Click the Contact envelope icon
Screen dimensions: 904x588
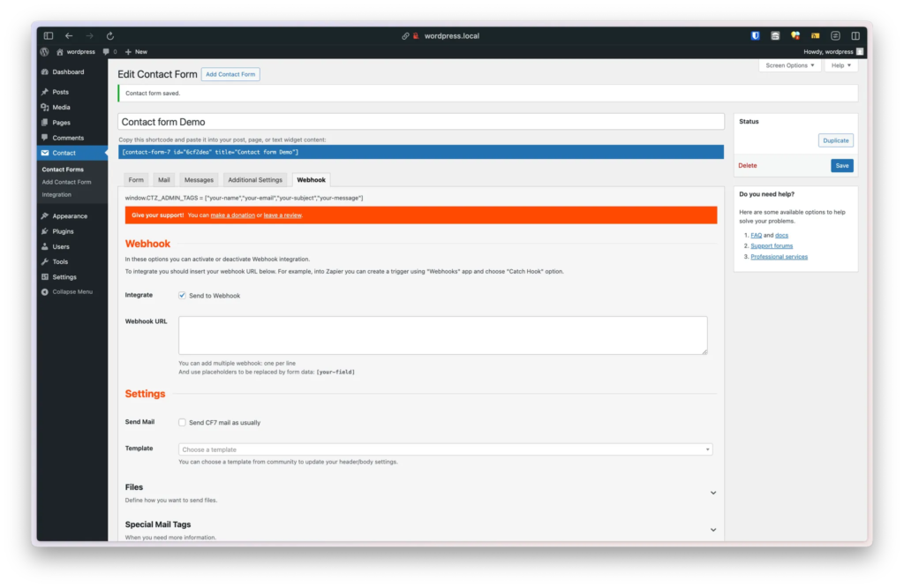[x=45, y=153]
